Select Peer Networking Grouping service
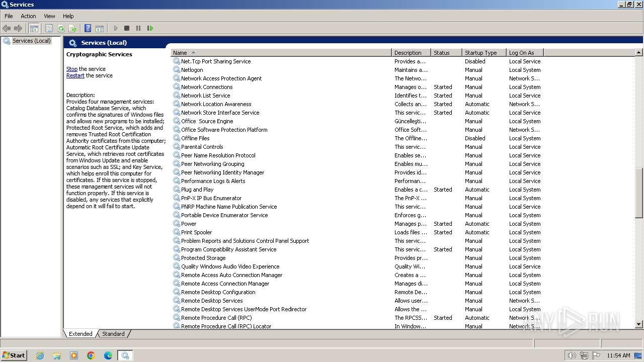This screenshot has height=362, width=644. click(x=212, y=164)
